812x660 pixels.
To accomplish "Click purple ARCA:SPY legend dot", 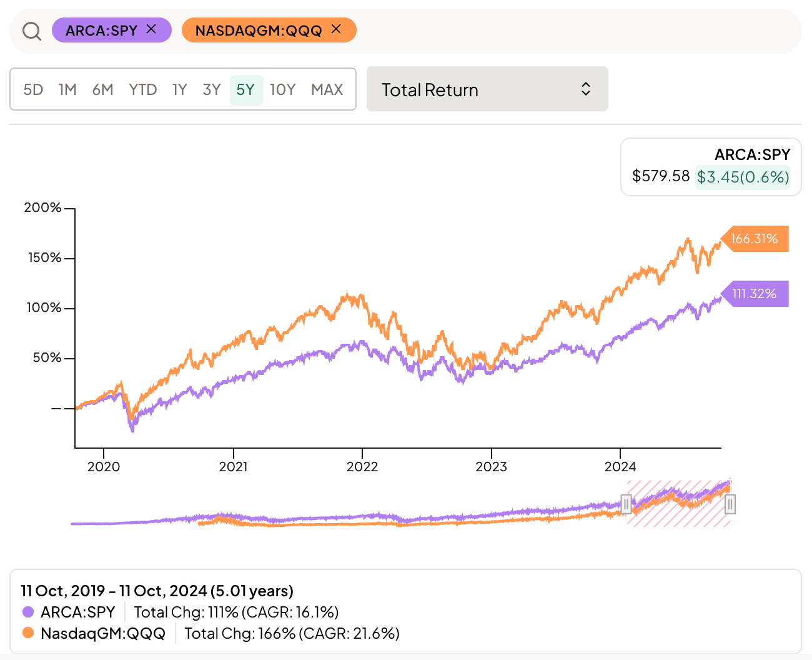I will click(27, 612).
